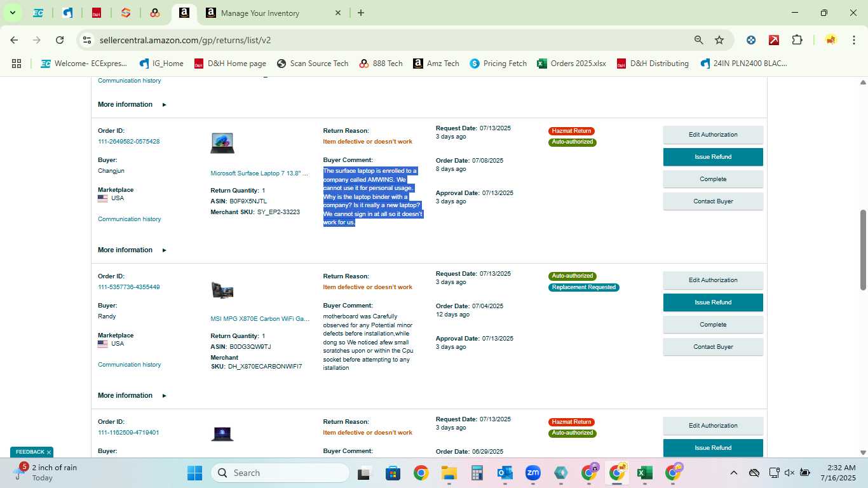This screenshot has height=488, width=868.
Task: Open a new browser tab
Action: pyautogui.click(x=361, y=13)
